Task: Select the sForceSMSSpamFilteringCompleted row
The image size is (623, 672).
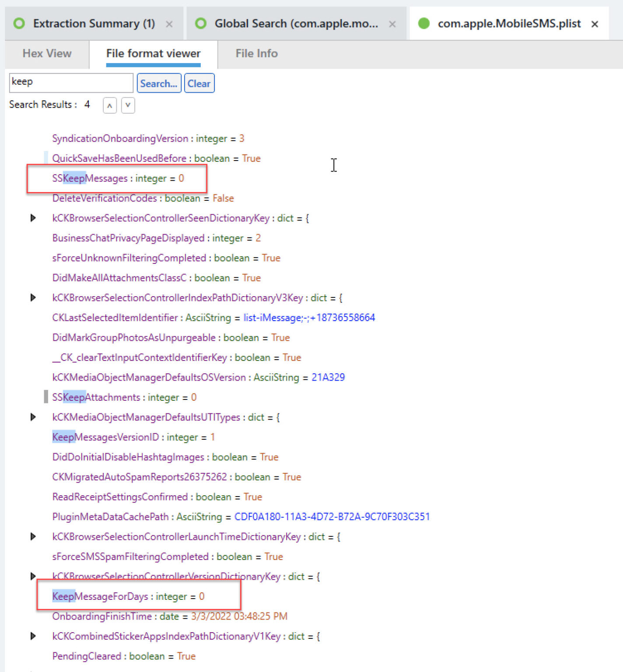Action: [x=168, y=556]
